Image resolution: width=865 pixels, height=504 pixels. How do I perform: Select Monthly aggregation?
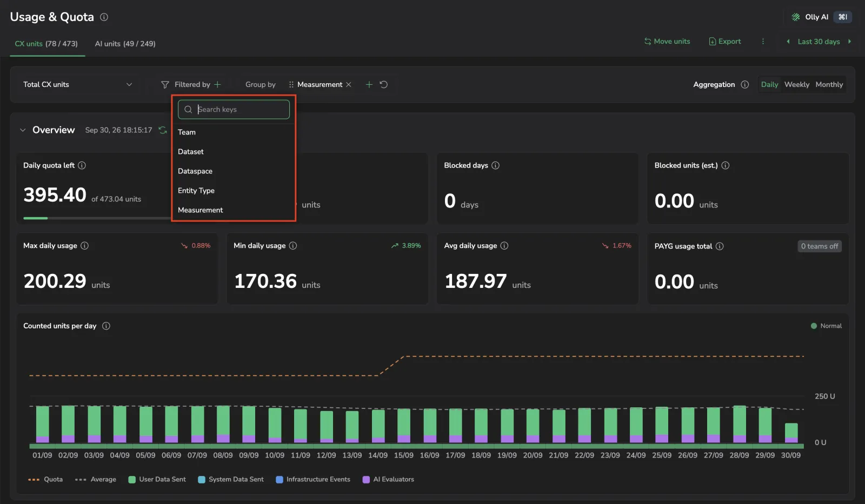coord(829,85)
